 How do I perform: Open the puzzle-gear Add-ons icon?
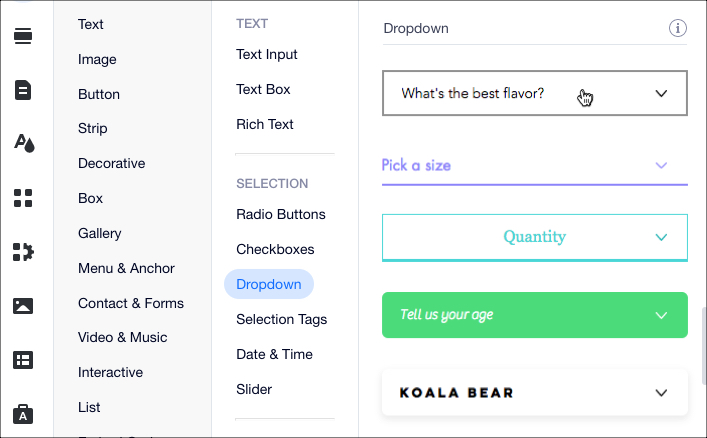click(x=23, y=252)
